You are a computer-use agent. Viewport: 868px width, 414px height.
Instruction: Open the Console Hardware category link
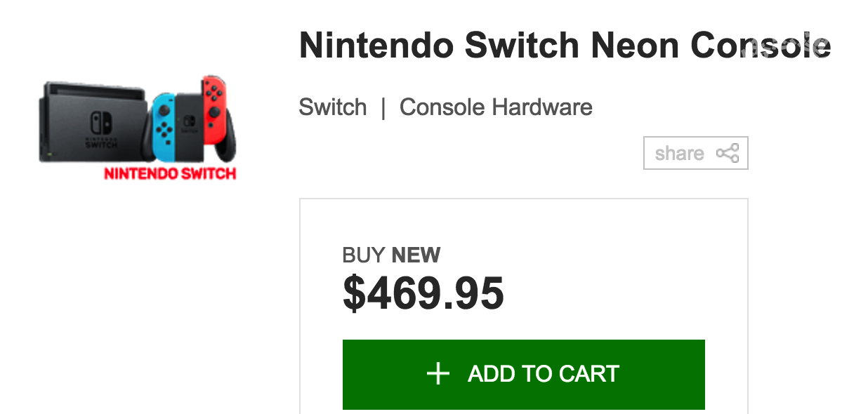coord(496,107)
